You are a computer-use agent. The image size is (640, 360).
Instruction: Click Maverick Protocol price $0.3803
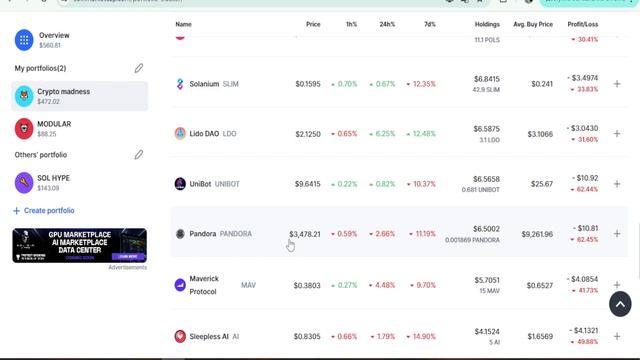pos(307,285)
